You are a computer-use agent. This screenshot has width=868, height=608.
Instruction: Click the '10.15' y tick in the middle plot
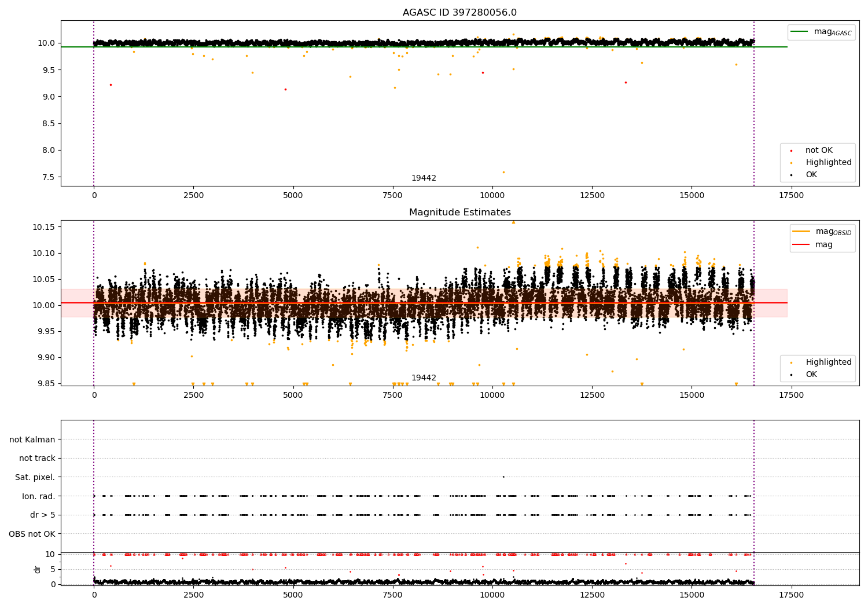point(44,227)
